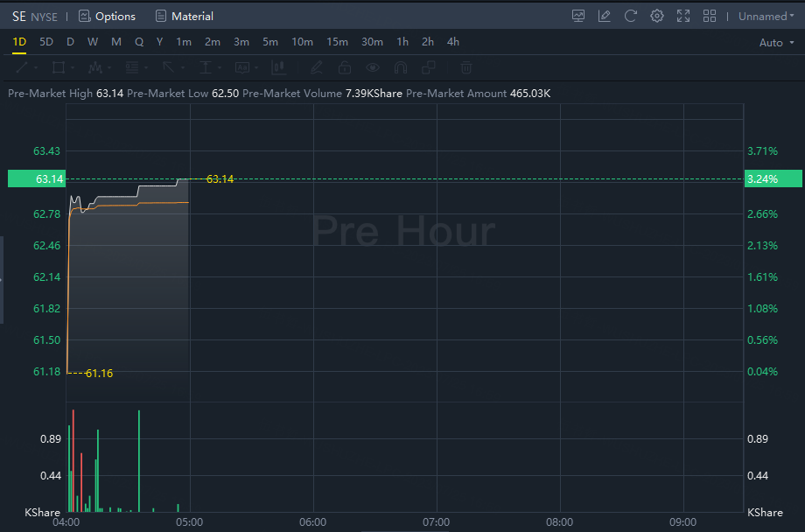Select the 2h interval

tap(428, 42)
